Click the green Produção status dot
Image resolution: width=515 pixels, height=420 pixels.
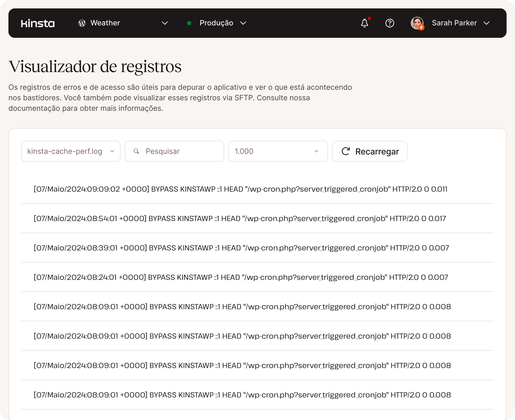[189, 23]
